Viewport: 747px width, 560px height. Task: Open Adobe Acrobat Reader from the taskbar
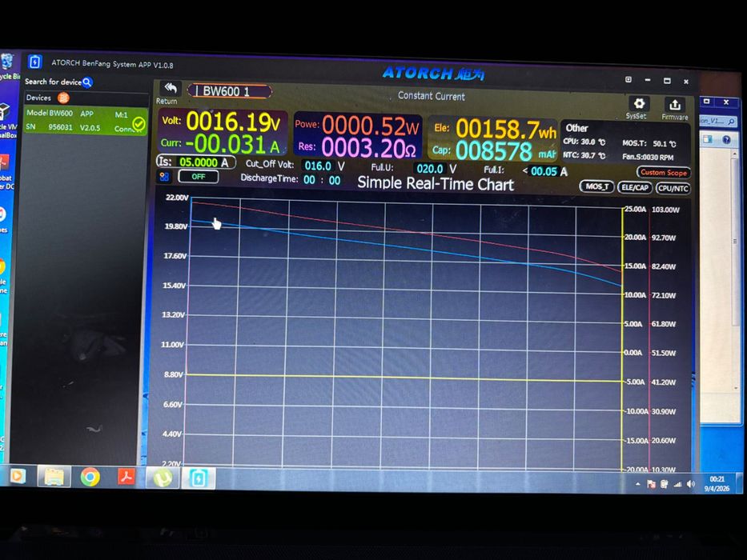pyautogui.click(x=127, y=477)
